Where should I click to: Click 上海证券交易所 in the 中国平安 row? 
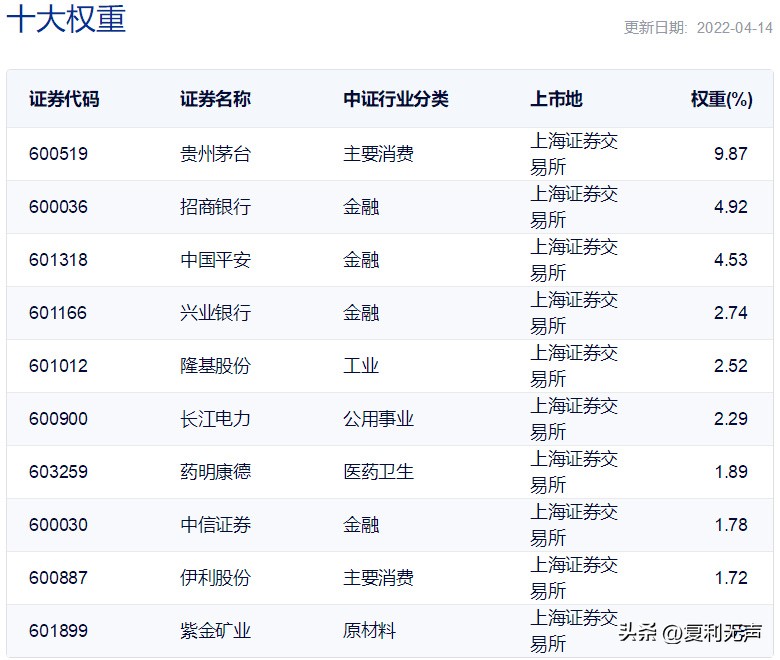(574, 260)
